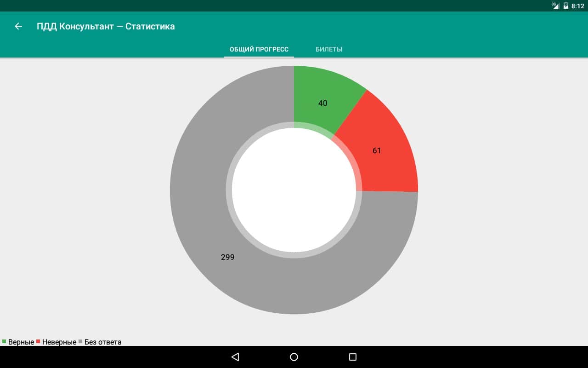Click the red Неверные legend swatch
The height and width of the screenshot is (368, 588).
pos(38,341)
